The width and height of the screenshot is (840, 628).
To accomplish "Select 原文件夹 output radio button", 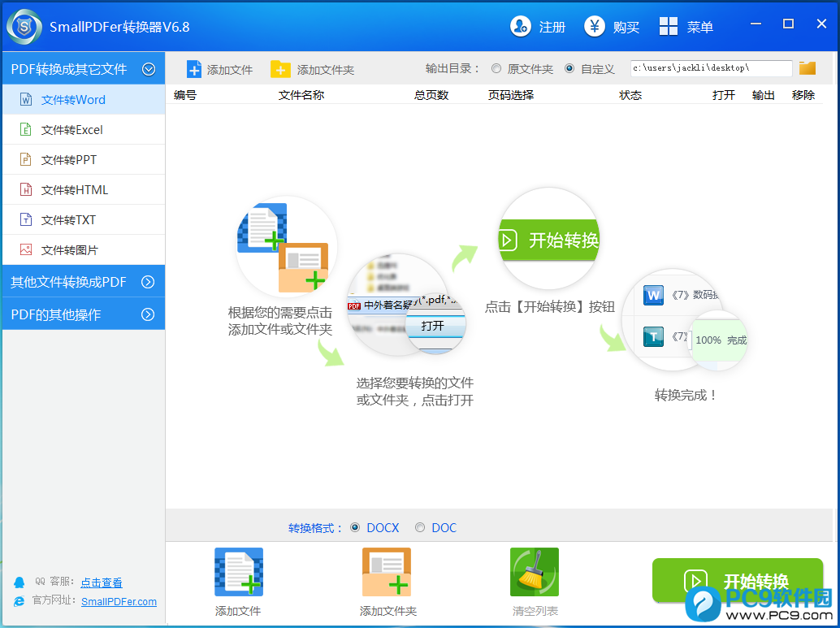I will coord(496,68).
